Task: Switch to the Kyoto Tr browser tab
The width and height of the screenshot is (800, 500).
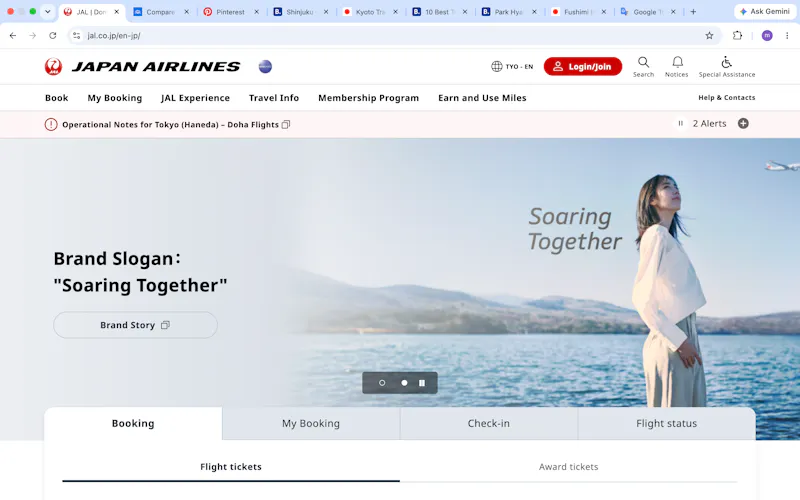Action: pyautogui.click(x=370, y=12)
